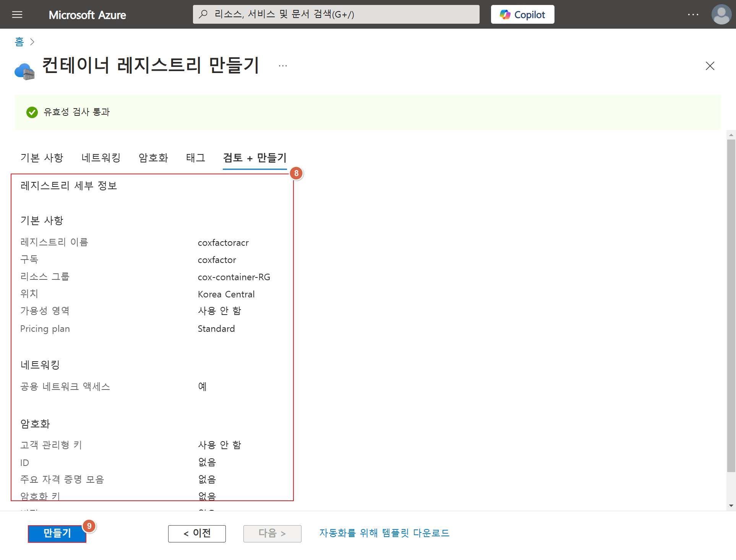Click the Microsoft Azure logo text

tap(87, 15)
